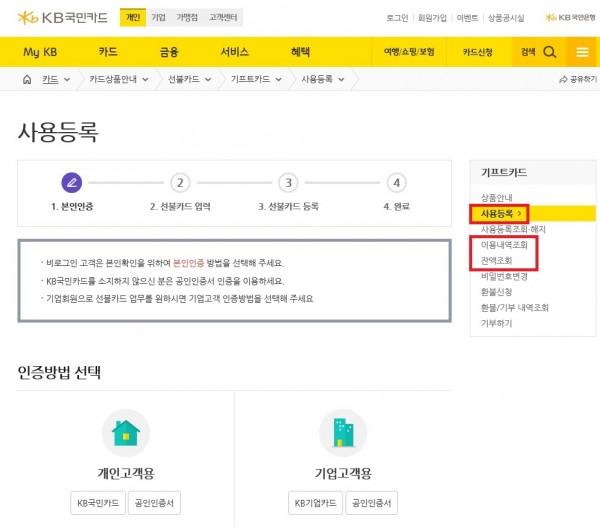Open the hamburger full menu
The image size is (600, 527).
(582, 52)
